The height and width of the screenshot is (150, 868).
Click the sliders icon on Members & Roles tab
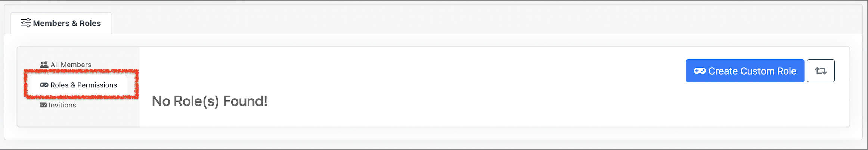[x=26, y=23]
